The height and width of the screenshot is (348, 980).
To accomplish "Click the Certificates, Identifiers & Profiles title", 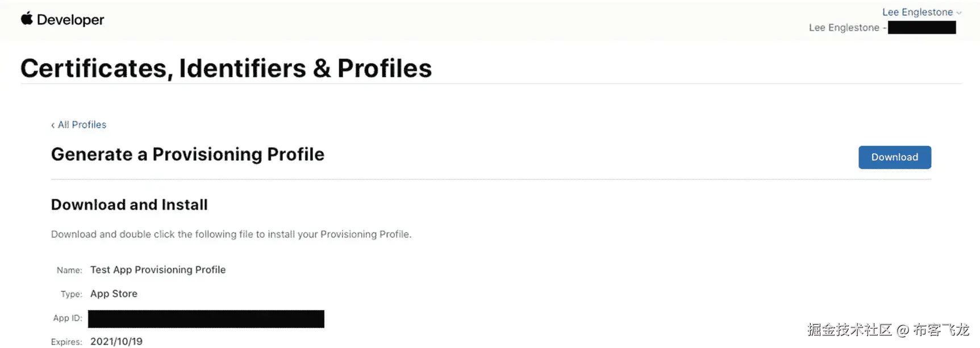I will point(226,68).
